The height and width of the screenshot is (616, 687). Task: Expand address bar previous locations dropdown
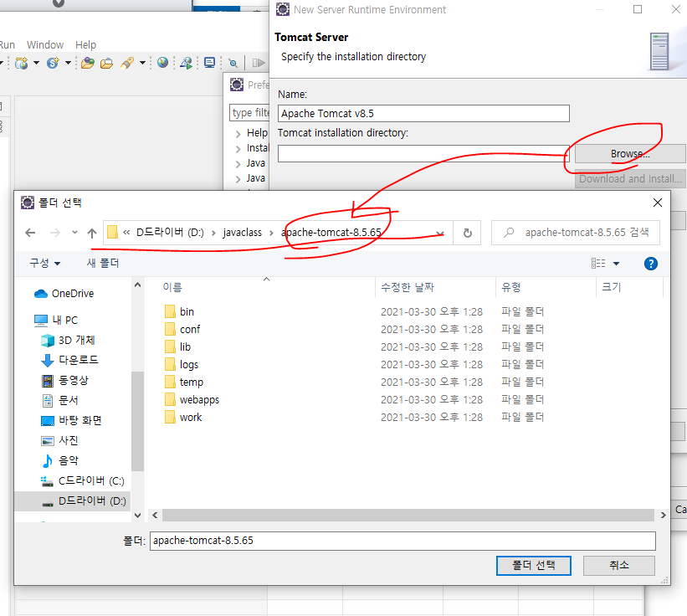pyautogui.click(x=440, y=233)
